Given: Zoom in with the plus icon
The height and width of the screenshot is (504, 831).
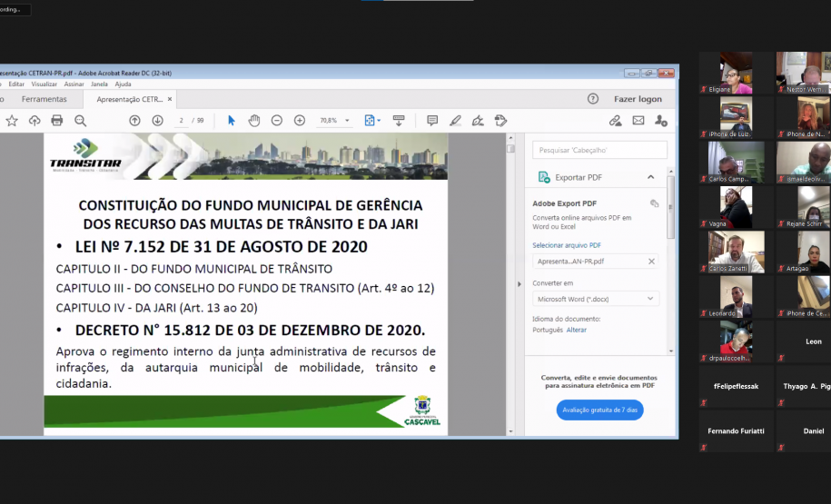Looking at the screenshot, I should 300,121.
